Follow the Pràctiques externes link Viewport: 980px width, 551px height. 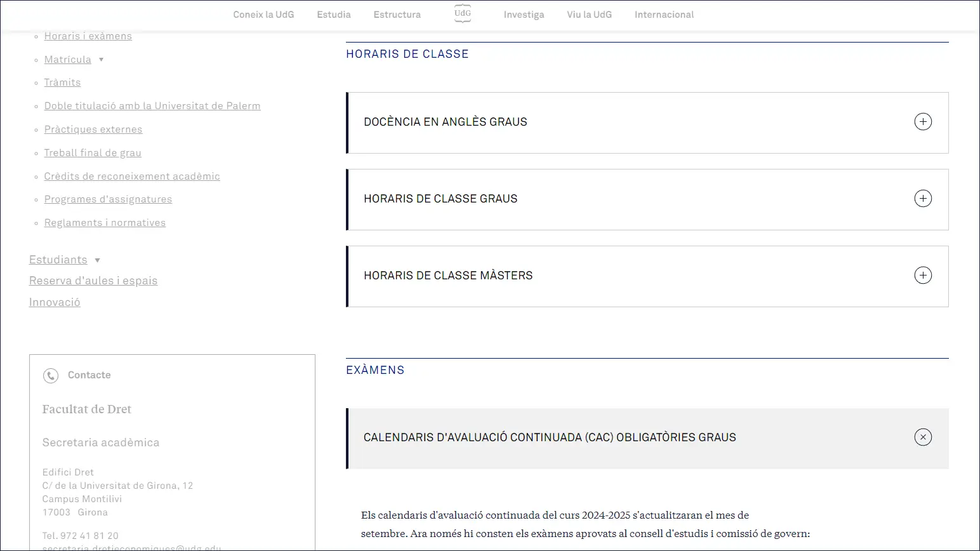click(93, 129)
